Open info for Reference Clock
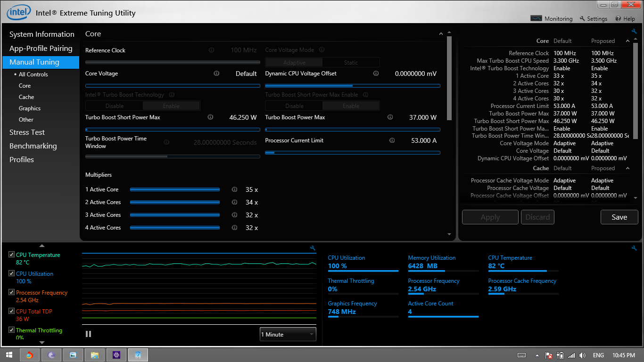 211,50
